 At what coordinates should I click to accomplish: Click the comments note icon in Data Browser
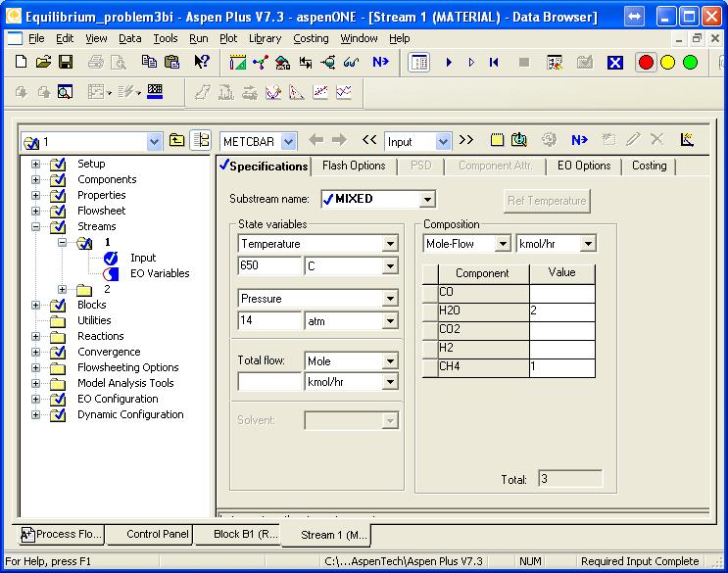(497, 140)
